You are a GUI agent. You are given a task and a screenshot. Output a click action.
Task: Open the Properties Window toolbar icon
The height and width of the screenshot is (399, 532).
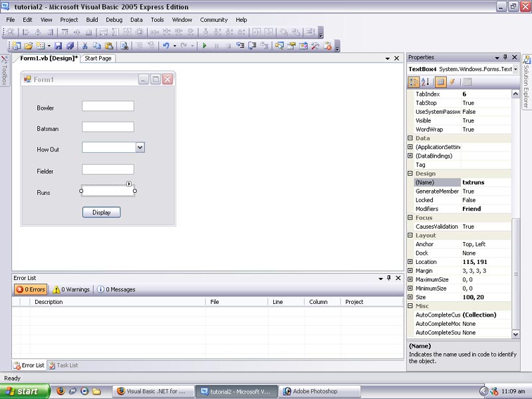291,45
